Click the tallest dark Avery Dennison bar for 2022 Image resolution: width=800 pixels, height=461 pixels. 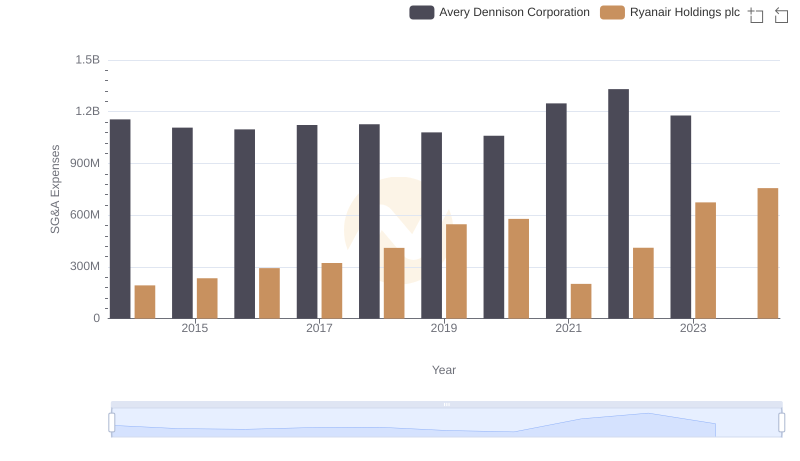[x=618, y=204]
